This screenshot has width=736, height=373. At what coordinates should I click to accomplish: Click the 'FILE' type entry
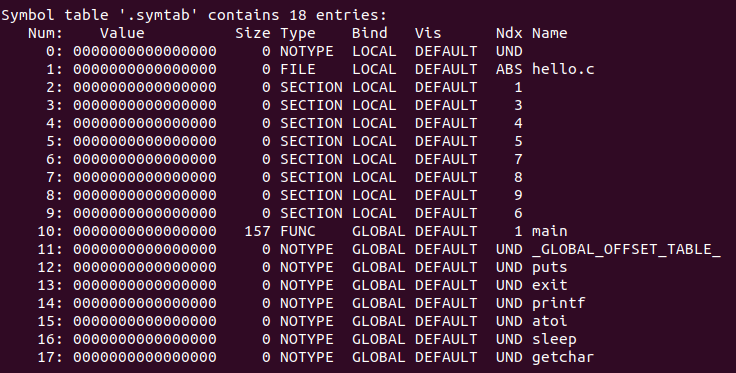(298, 69)
